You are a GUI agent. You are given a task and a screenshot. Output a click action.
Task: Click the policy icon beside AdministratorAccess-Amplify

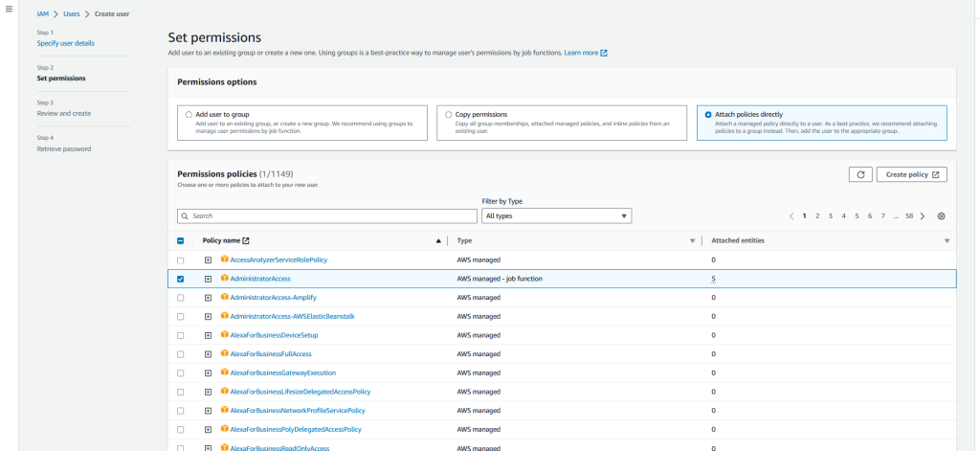tap(224, 297)
